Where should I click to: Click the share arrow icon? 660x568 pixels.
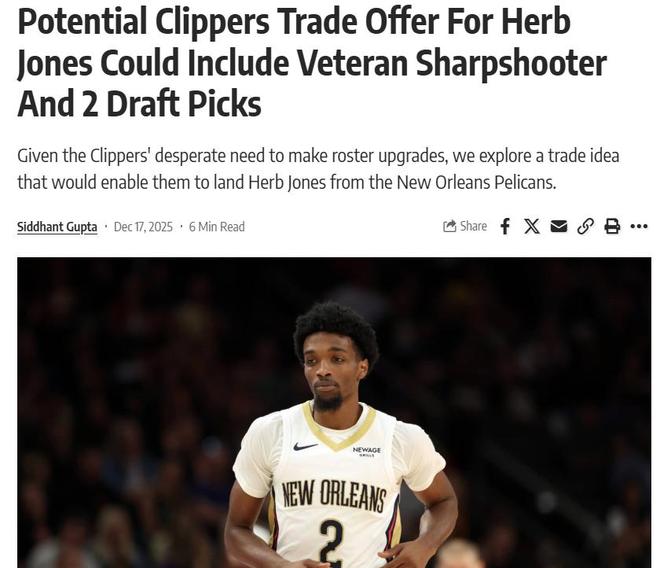click(x=450, y=227)
